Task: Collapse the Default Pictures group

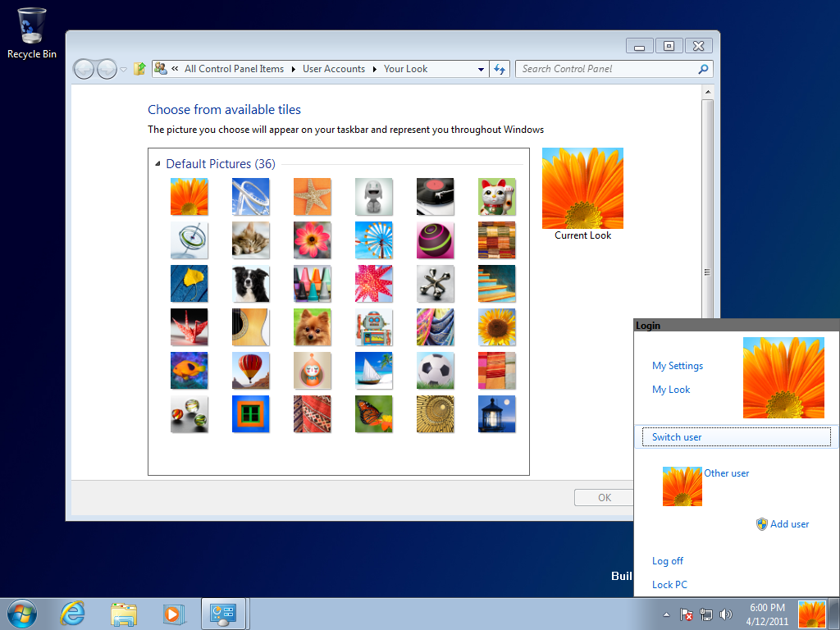Action: tap(158, 164)
